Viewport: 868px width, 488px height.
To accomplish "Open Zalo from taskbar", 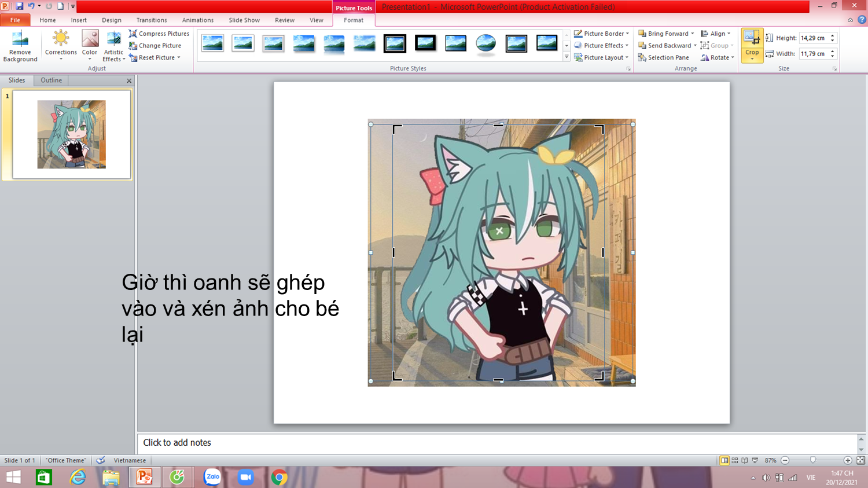I will [x=212, y=477].
